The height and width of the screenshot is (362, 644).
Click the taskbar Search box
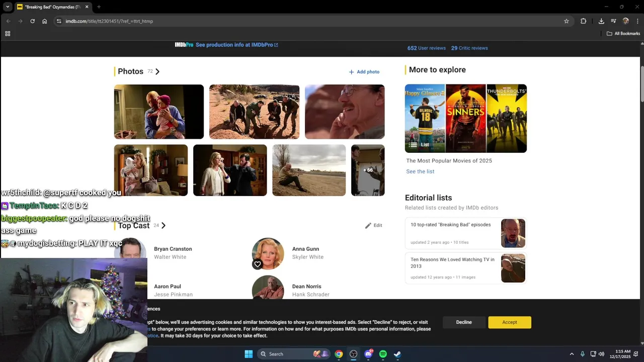coord(293,354)
